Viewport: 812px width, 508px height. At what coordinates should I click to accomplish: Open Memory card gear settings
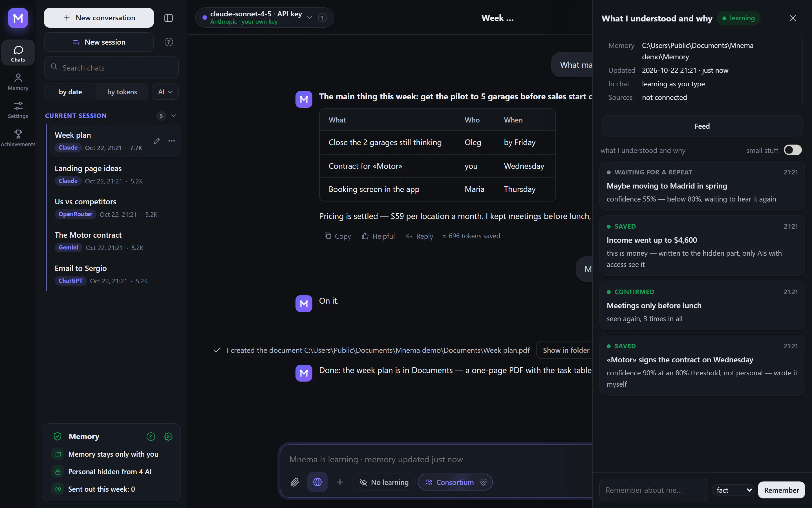[168, 436]
